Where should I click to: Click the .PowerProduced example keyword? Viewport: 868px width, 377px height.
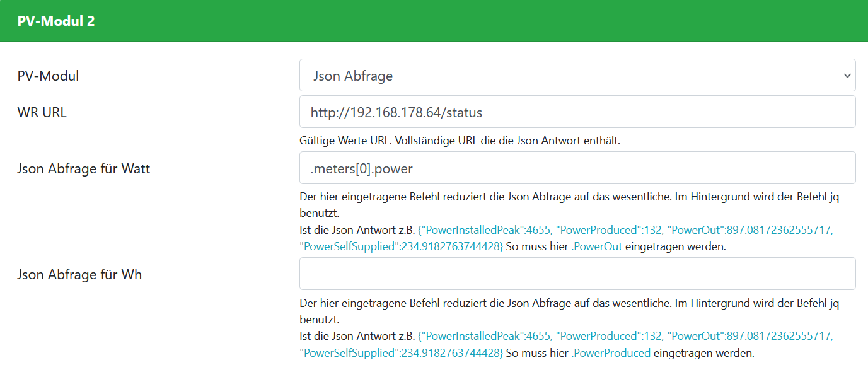pos(610,353)
